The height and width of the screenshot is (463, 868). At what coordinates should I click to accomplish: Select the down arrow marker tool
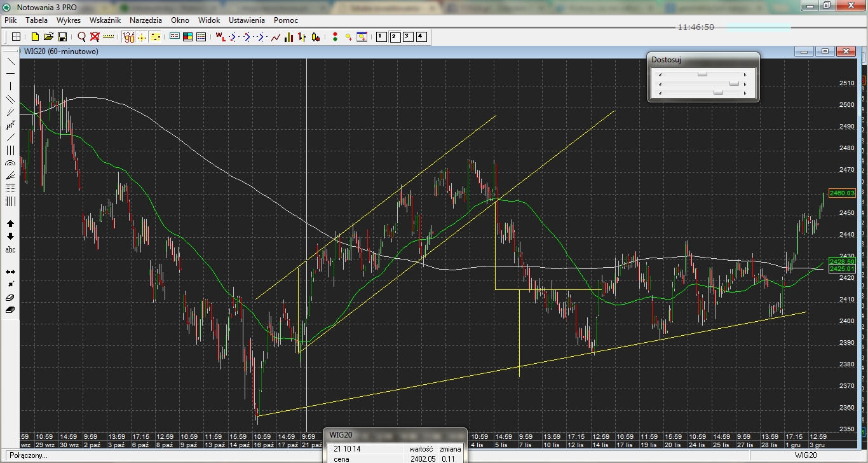point(10,236)
